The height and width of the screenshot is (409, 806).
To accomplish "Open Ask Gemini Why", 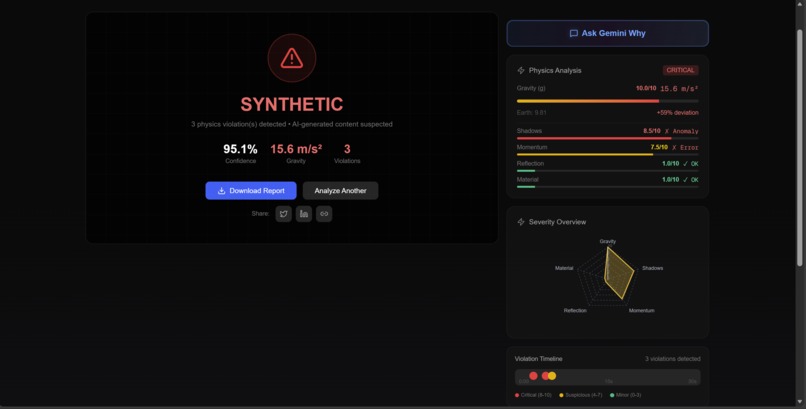I will 608,33.
